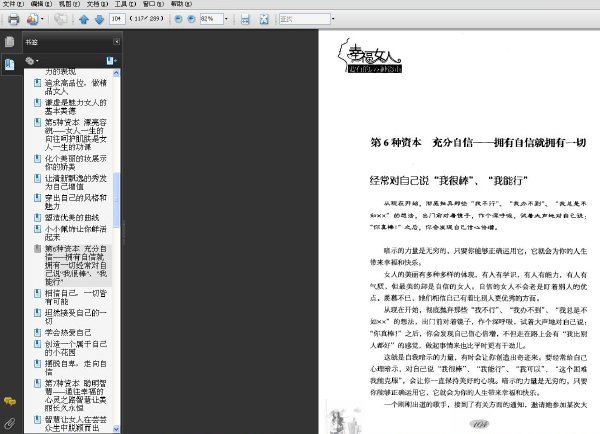Open the 文档 (Document) menu
This screenshot has height=434, width=600.
(97, 4)
